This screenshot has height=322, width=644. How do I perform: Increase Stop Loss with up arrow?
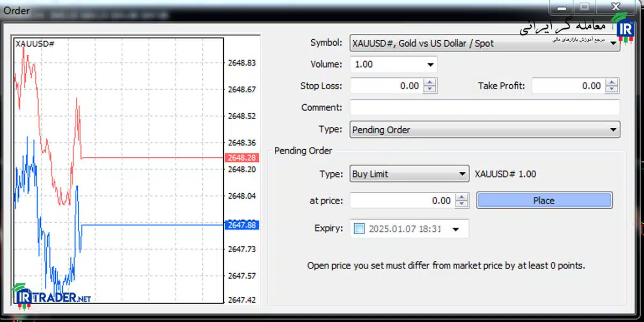tap(430, 83)
